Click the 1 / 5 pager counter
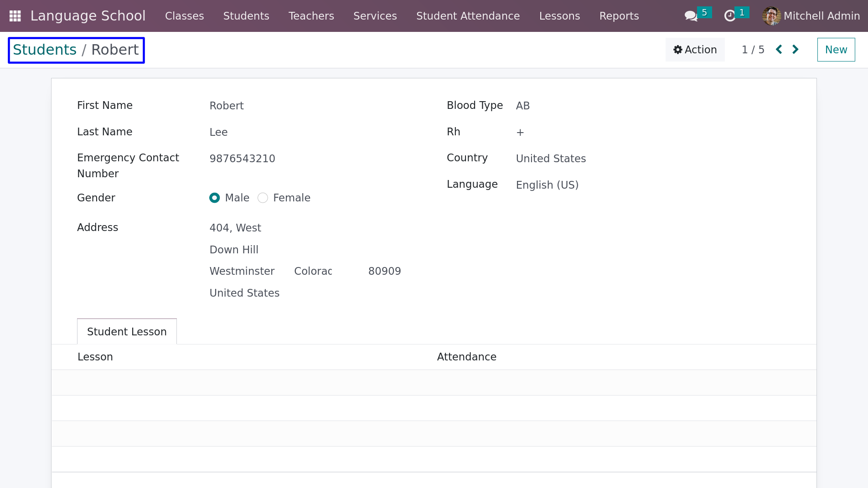 pos(753,50)
